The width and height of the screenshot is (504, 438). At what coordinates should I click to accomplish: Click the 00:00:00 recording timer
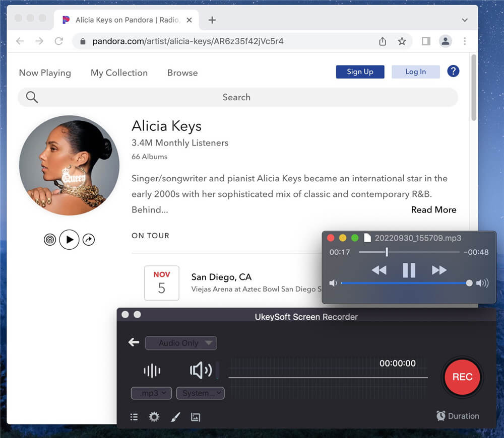click(x=397, y=363)
